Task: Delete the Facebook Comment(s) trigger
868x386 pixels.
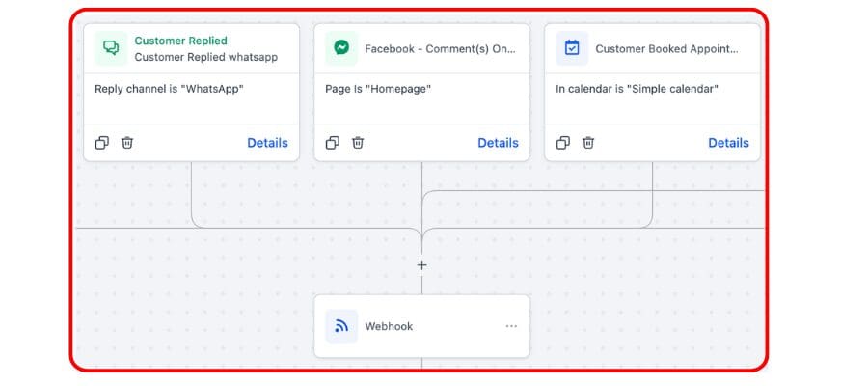Action: pos(358,143)
